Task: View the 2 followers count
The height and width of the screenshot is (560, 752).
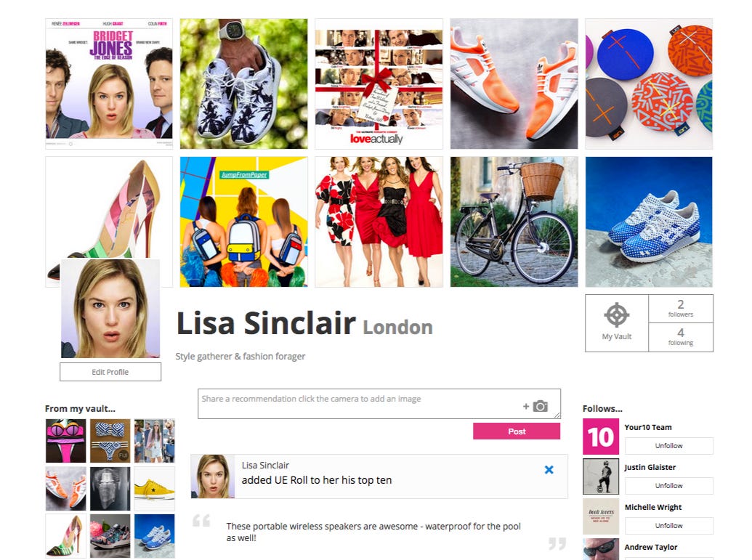Action: click(x=681, y=308)
